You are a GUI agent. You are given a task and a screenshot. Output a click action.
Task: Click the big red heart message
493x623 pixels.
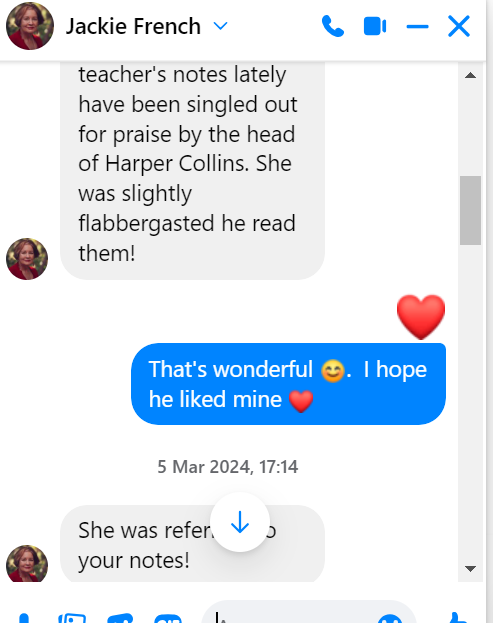point(421,317)
